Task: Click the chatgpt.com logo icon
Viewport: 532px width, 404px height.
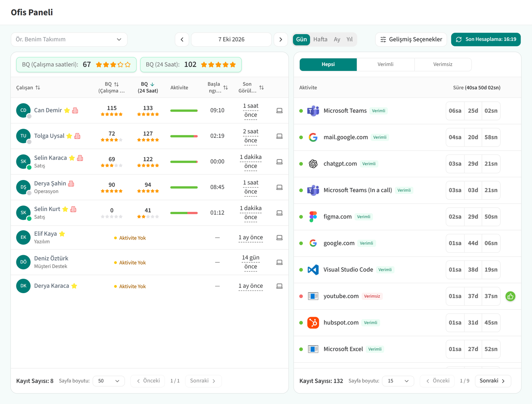Action: coord(313,164)
